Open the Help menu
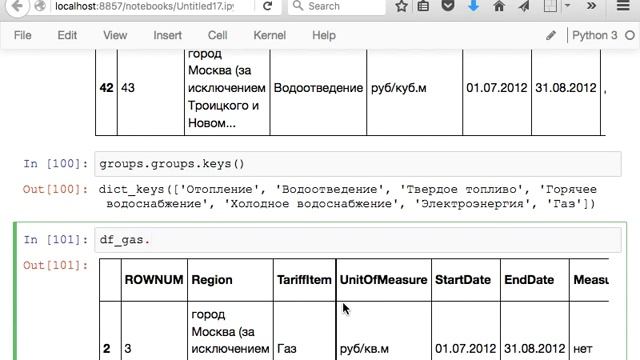Screen dimensions: 640x360 (324, 36)
